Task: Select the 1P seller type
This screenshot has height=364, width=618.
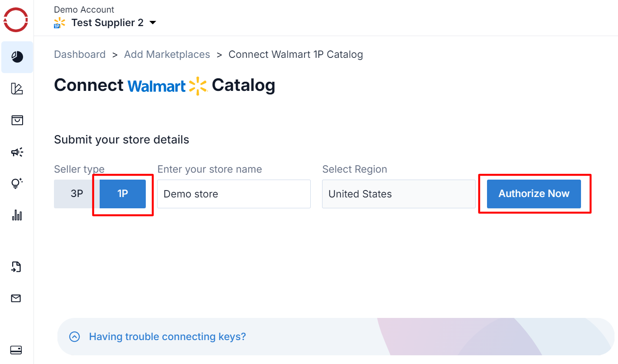Action: (x=123, y=194)
